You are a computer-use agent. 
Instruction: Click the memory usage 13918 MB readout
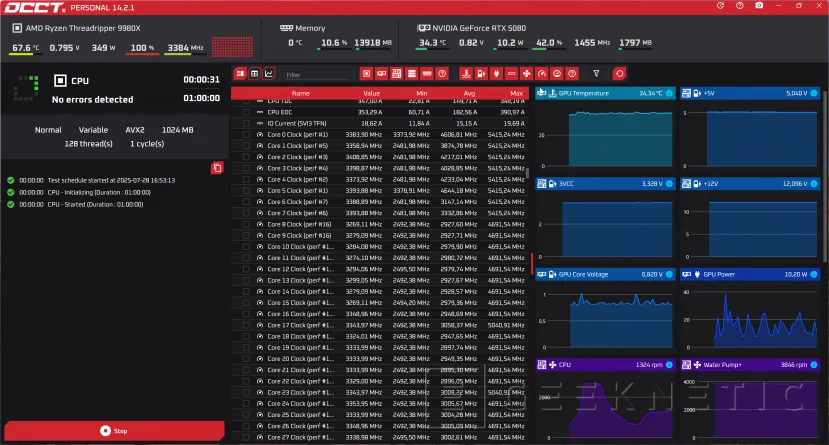(373, 43)
